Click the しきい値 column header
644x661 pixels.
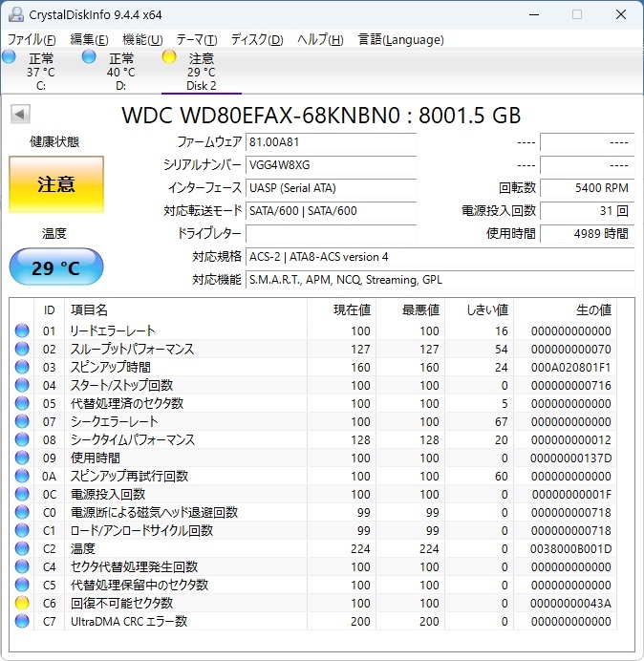tap(479, 309)
